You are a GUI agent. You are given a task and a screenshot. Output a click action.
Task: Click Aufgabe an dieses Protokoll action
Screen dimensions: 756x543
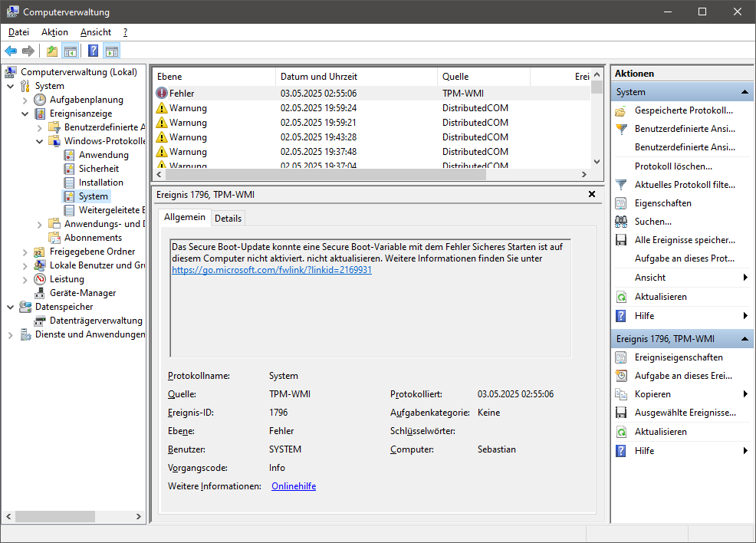pos(685,259)
